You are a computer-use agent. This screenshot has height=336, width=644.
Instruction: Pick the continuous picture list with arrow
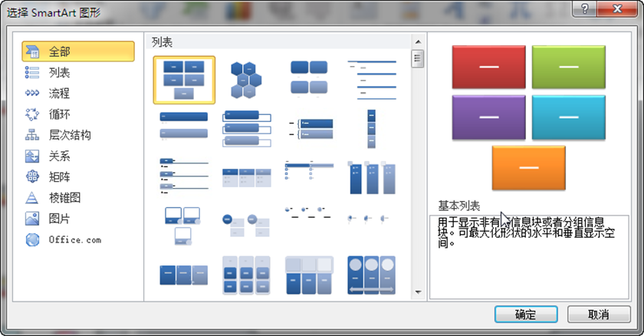372,275
